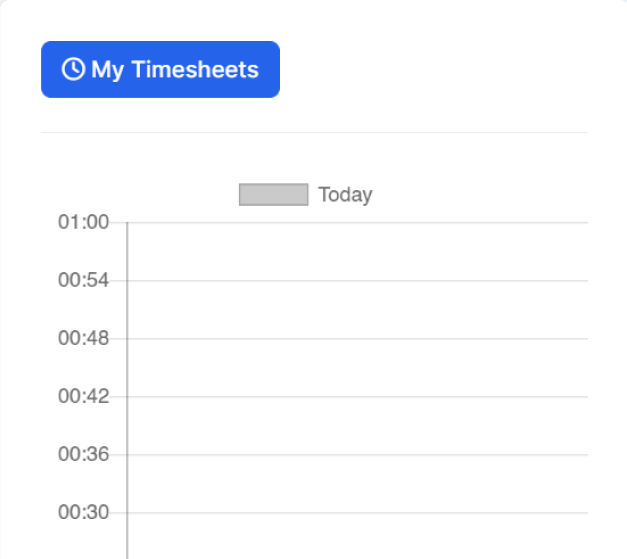Click the 01:00 horizontal gridline
Viewport: 627px width, 559px height.
coord(357,222)
